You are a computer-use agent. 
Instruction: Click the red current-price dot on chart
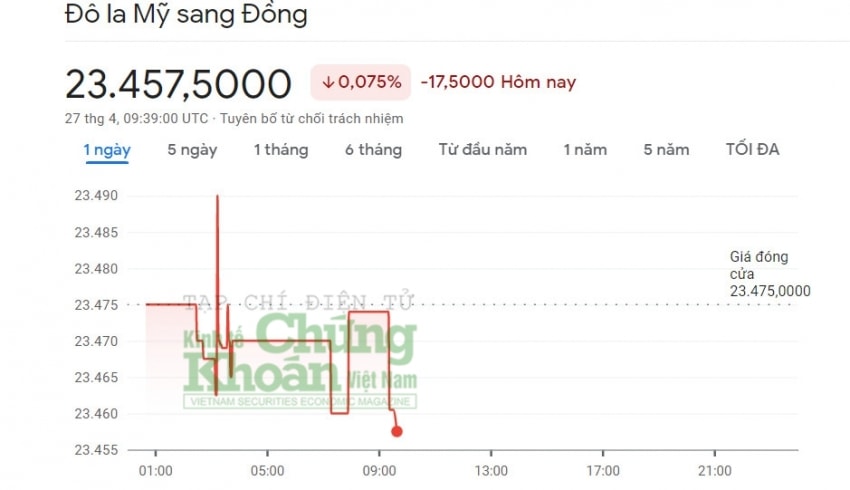coord(397,431)
